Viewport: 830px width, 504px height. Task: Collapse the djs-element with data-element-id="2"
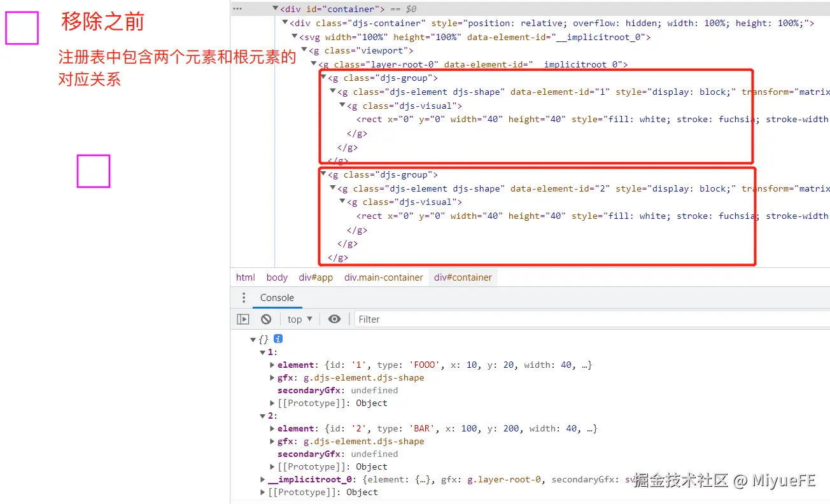(333, 188)
